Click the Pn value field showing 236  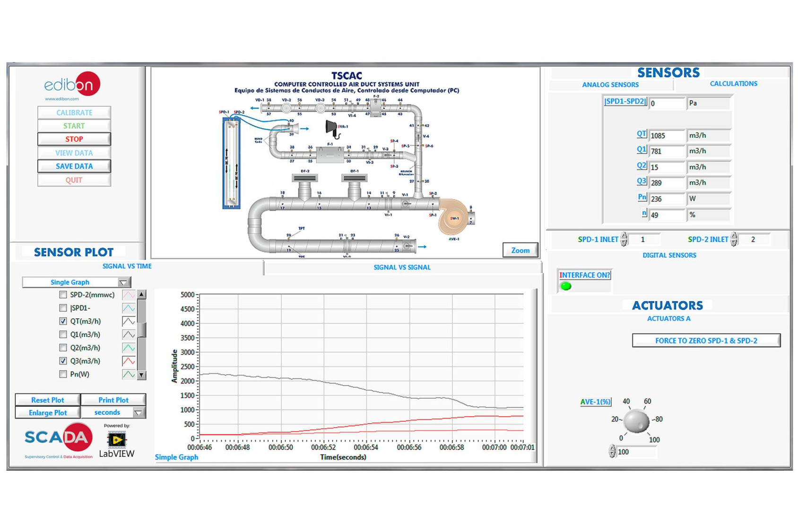667,199
